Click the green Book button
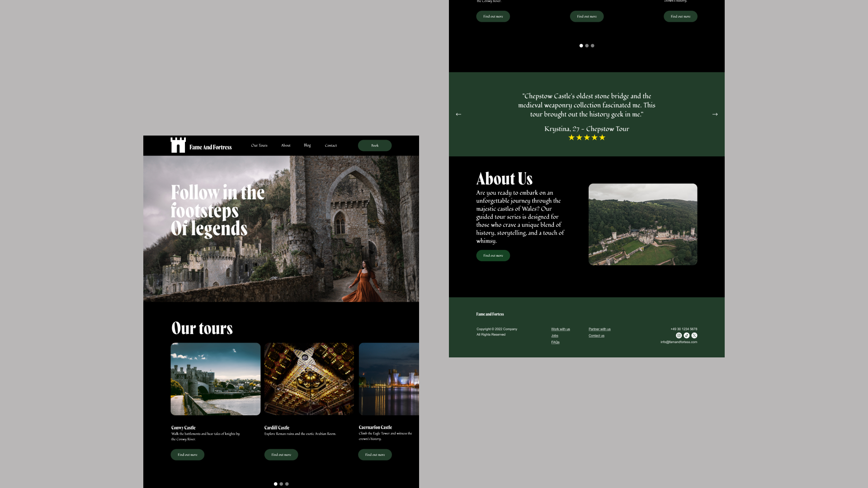Image resolution: width=868 pixels, height=488 pixels. pos(374,145)
